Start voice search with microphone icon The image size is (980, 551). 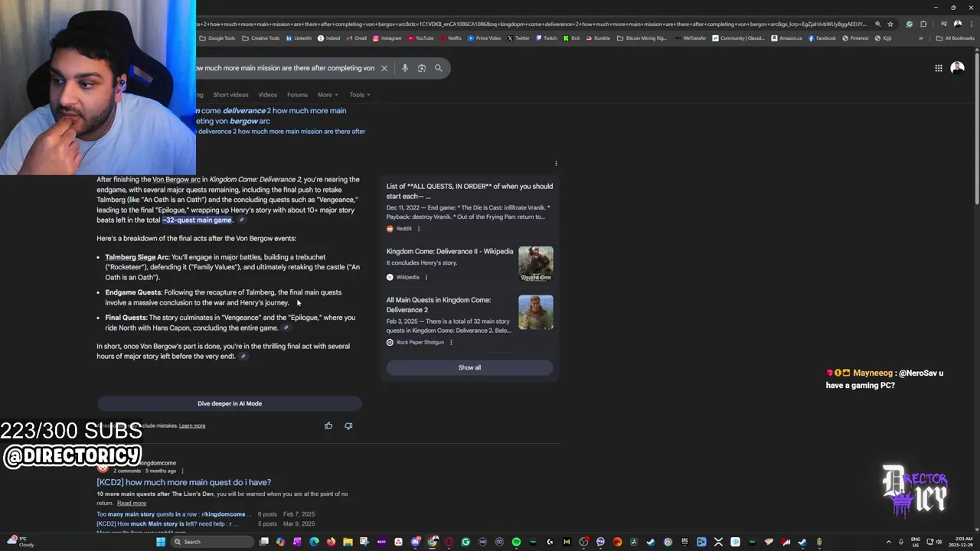405,68
